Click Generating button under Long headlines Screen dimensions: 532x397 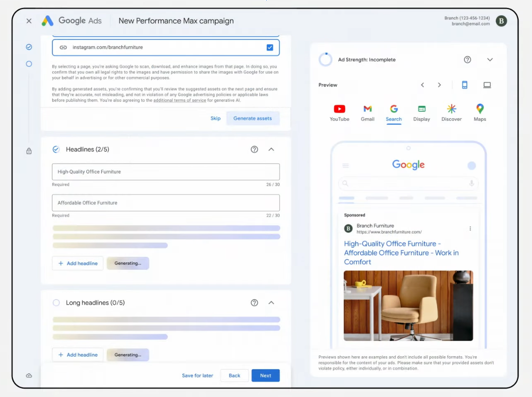click(x=128, y=355)
